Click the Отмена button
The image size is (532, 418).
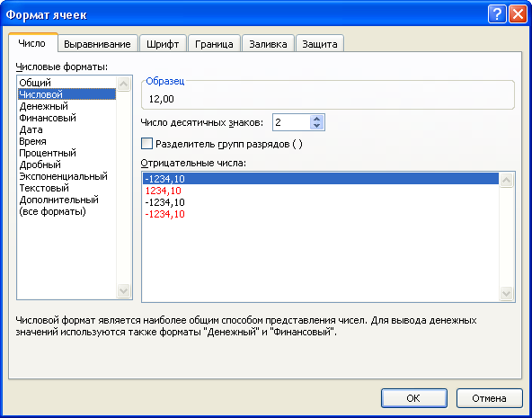(x=489, y=398)
